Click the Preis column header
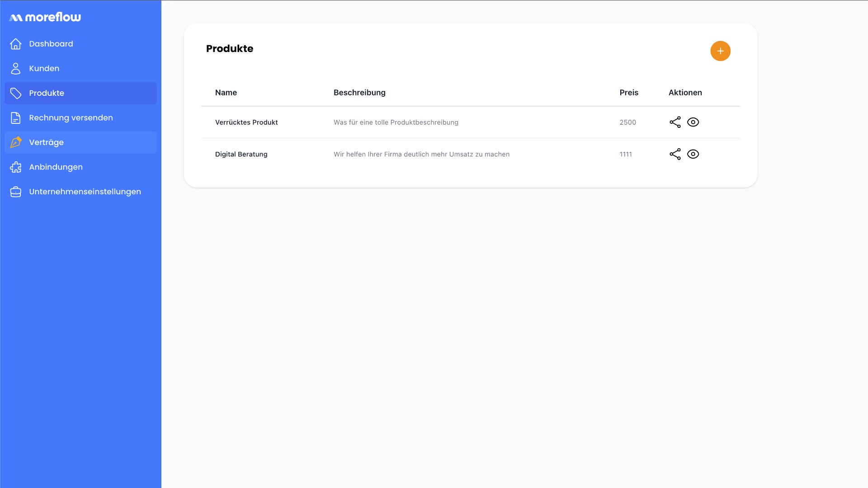This screenshot has width=868, height=488. coord(629,93)
